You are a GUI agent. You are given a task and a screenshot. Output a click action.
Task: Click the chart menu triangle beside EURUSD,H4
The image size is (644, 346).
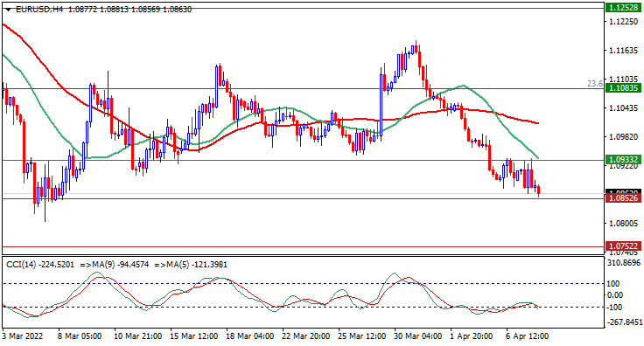click(x=8, y=10)
